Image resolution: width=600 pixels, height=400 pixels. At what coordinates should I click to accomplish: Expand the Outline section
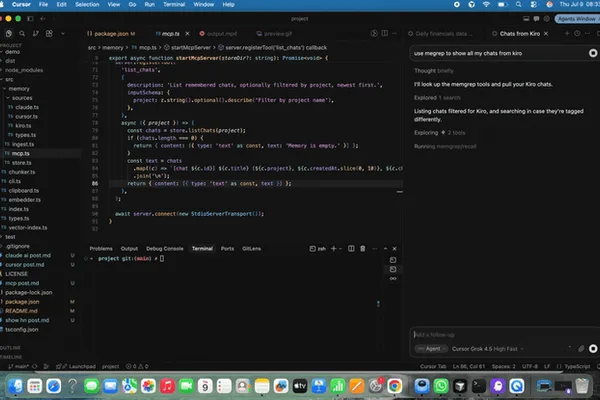click(11, 348)
